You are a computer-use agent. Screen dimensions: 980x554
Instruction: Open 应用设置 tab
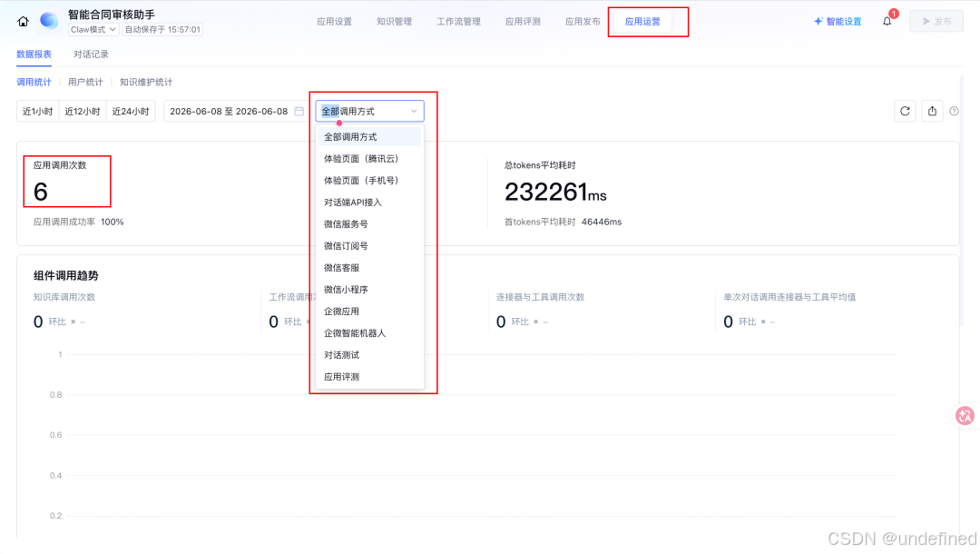click(334, 21)
